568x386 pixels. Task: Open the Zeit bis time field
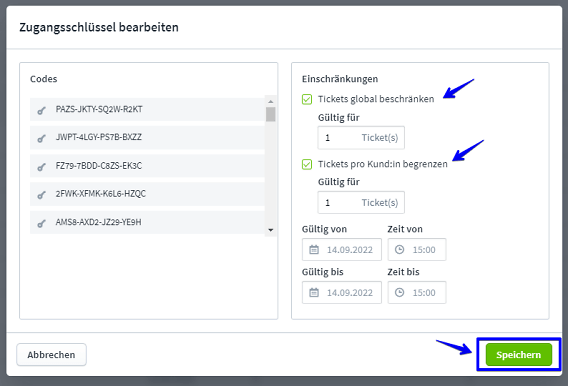pos(417,292)
